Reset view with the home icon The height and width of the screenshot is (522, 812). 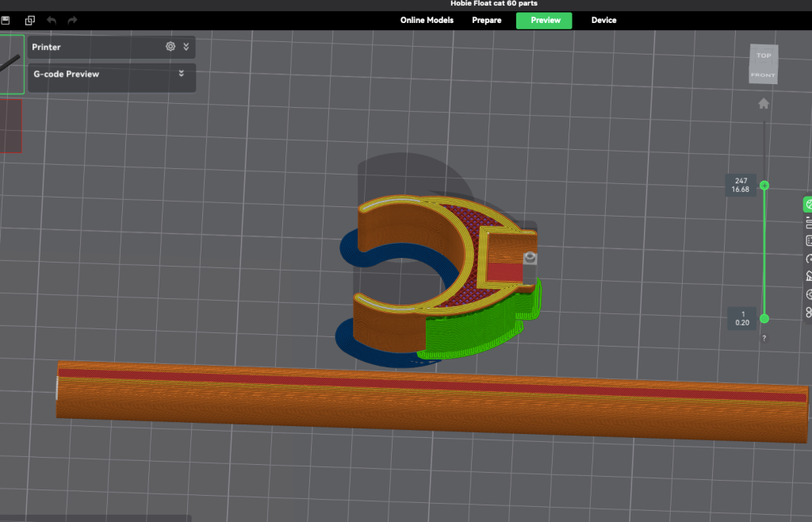(x=764, y=104)
